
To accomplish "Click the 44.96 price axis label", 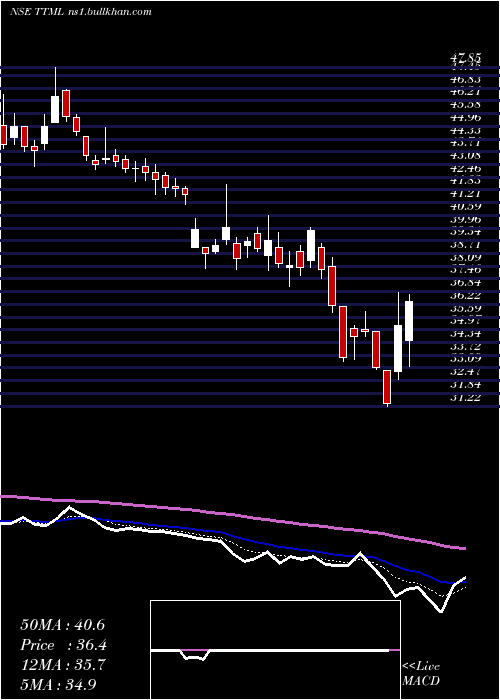I will (465, 118).
